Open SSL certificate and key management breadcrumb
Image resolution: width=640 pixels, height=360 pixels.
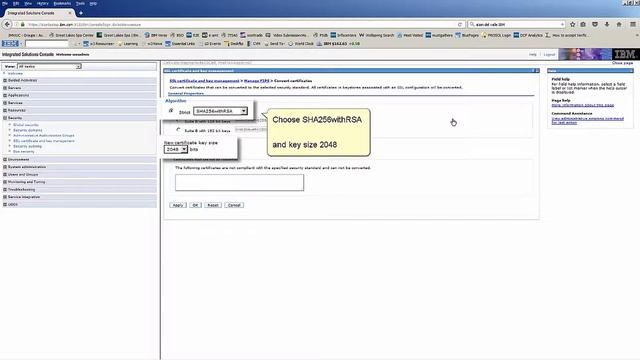(x=204, y=81)
